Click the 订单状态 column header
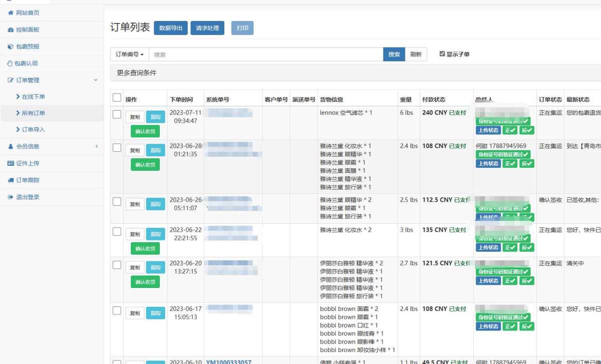The width and height of the screenshot is (601, 364). [550, 100]
